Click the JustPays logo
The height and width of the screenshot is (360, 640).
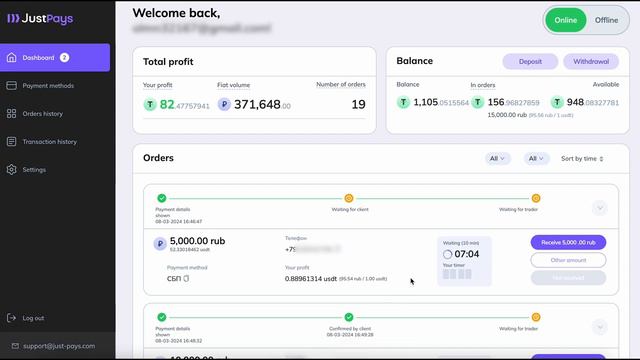tap(40, 18)
